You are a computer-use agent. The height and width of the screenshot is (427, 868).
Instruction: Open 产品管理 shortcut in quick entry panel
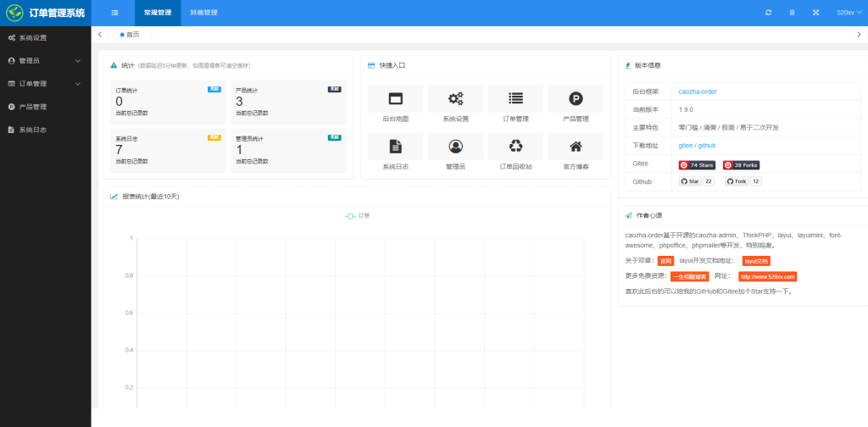[576, 98]
